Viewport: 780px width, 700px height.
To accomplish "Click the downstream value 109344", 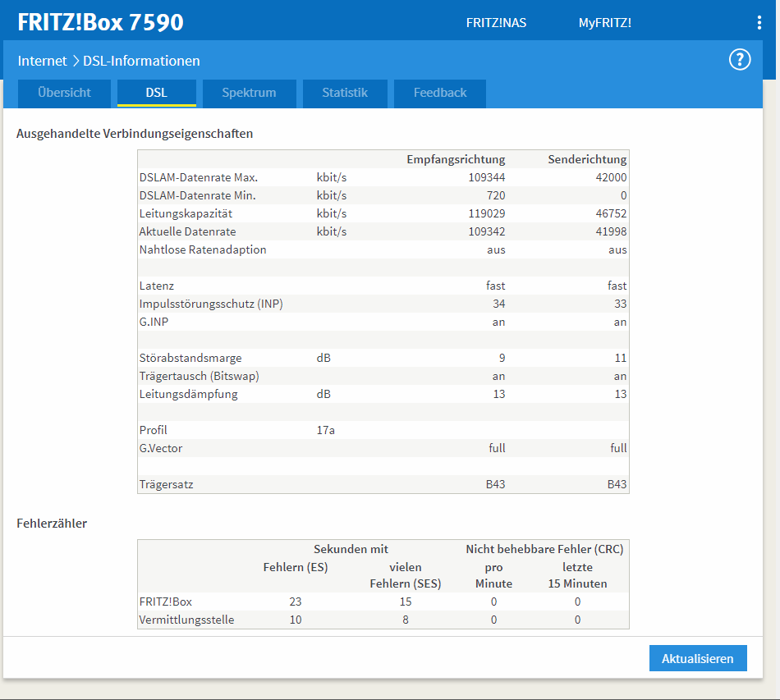I will (x=487, y=177).
